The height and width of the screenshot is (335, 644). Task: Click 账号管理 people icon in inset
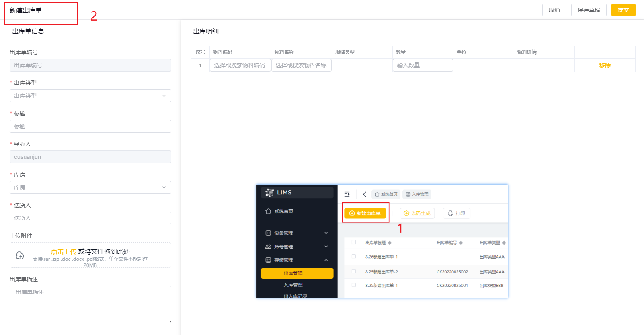pos(268,247)
